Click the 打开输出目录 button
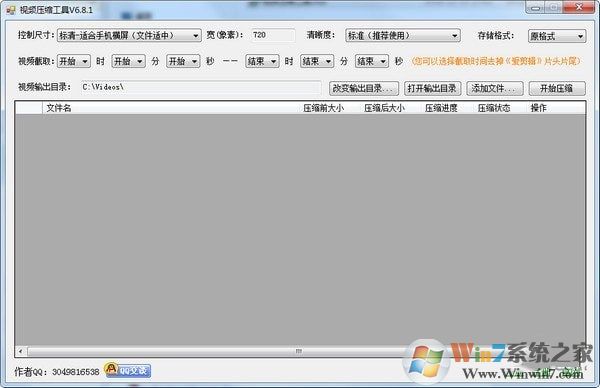This screenshot has height=388, width=600. click(432, 88)
